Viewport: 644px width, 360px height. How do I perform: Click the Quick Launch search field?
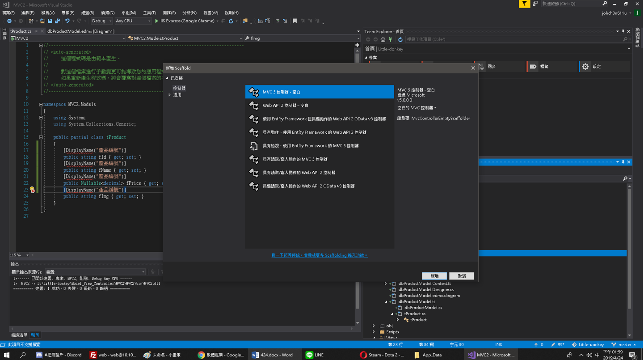pyautogui.click(x=574, y=4)
